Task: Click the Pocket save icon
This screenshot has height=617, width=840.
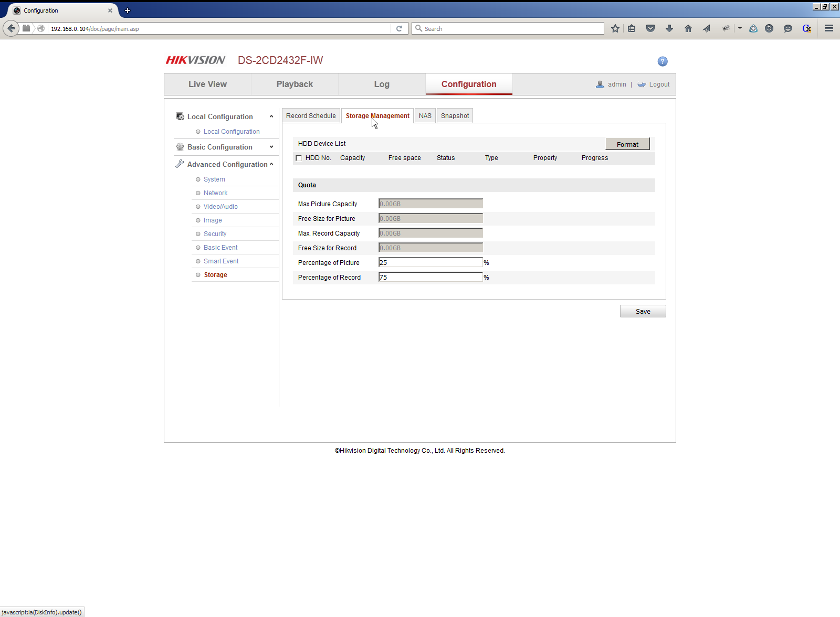Action: [650, 28]
